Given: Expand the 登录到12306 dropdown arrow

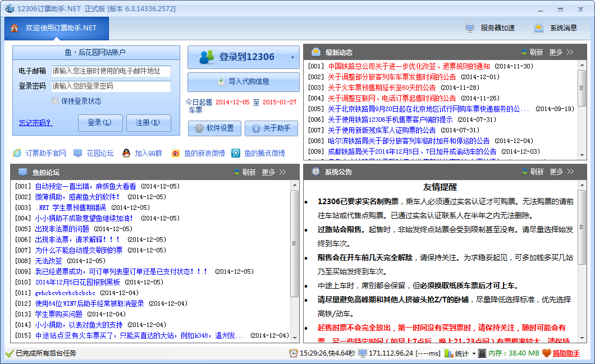Looking at the screenshot, I should coord(292,58).
